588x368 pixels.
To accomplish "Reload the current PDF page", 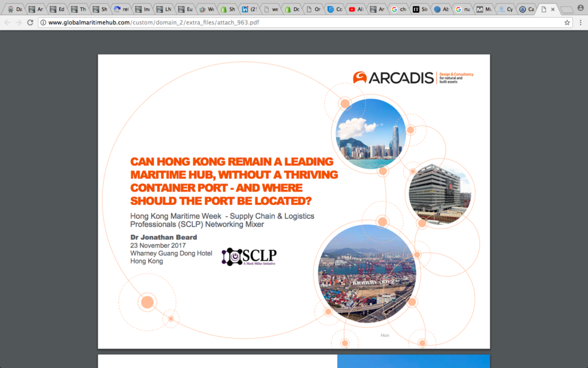I will pyautogui.click(x=30, y=23).
